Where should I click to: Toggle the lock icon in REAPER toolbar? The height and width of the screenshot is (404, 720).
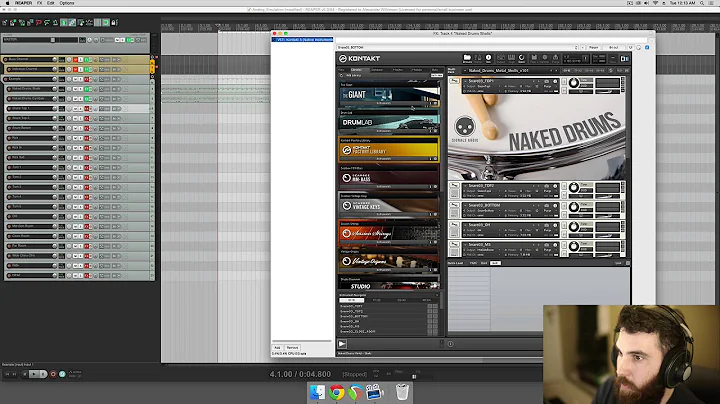coord(113,22)
